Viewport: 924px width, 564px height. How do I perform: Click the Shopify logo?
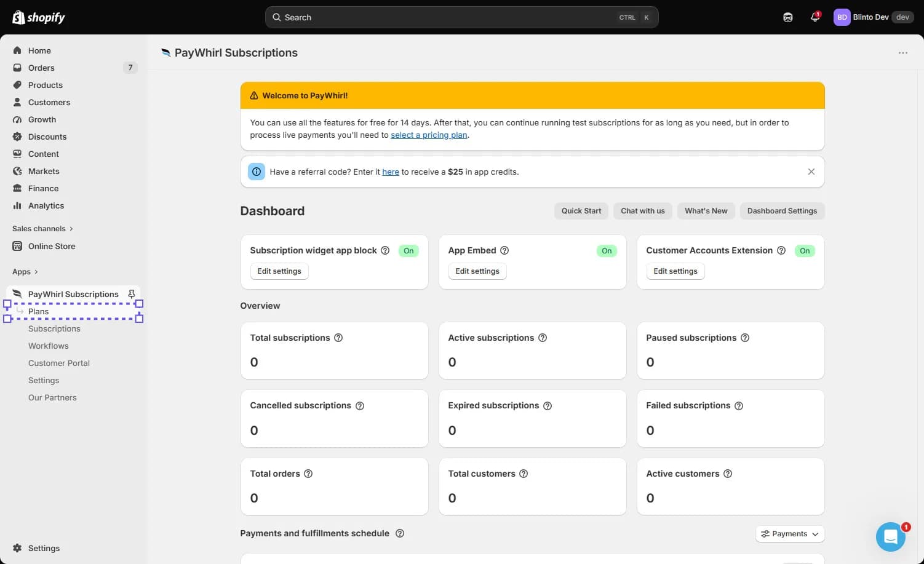(x=39, y=17)
